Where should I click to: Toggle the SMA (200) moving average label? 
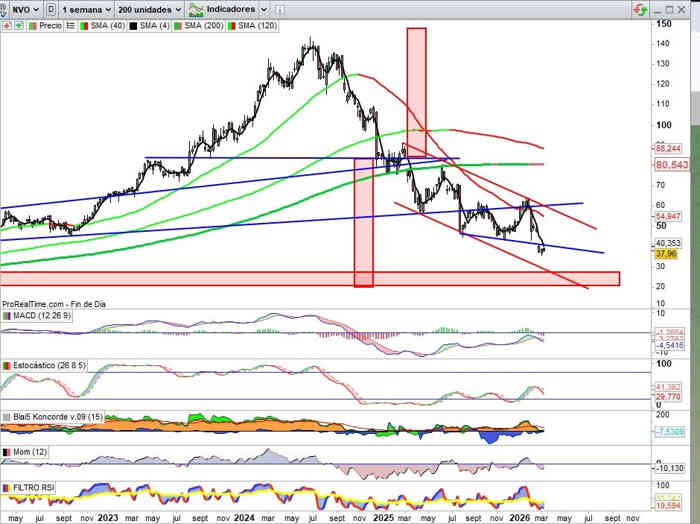click(x=205, y=25)
